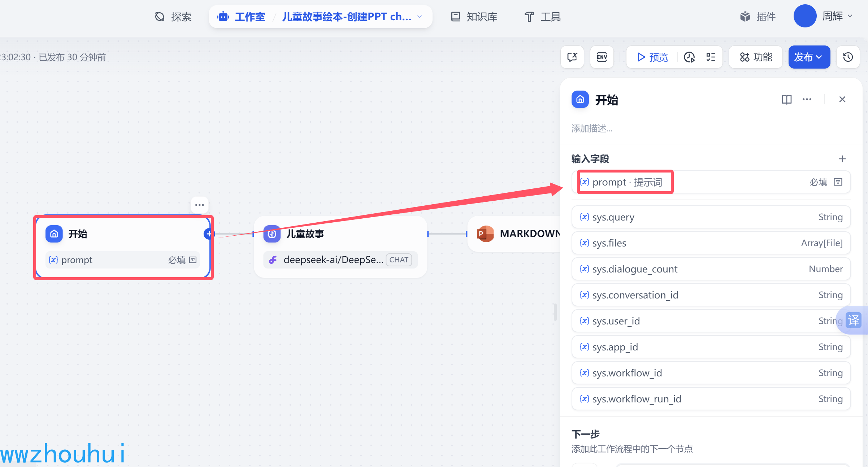Open the help book icon in 开始 panel
The width and height of the screenshot is (868, 467).
[786, 99]
